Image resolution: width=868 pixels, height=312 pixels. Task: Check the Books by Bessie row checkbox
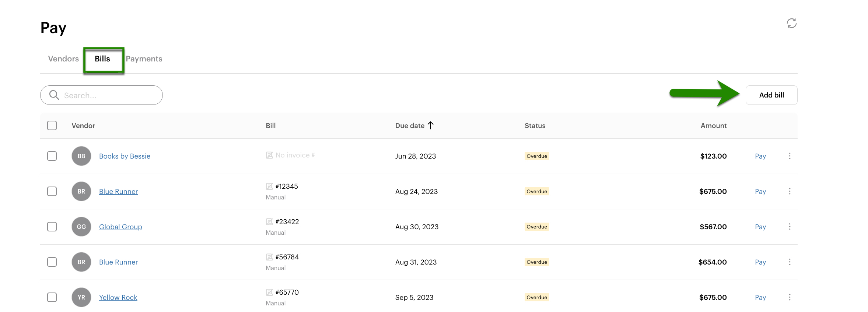[x=52, y=156]
